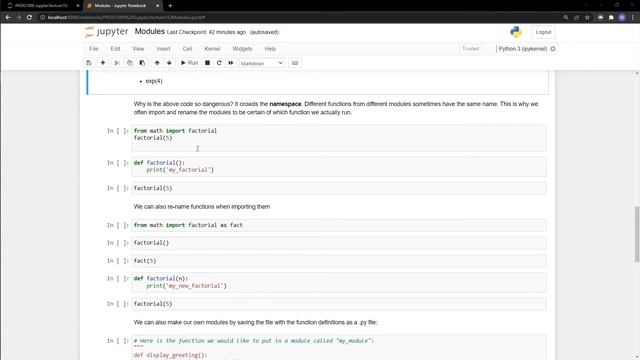Select cell defining factorial(n)
The height and width of the screenshot is (360, 640).
[x=339, y=282]
